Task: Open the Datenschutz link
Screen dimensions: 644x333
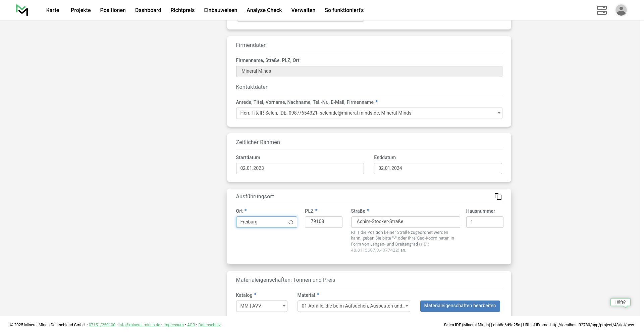Action: [209, 325]
